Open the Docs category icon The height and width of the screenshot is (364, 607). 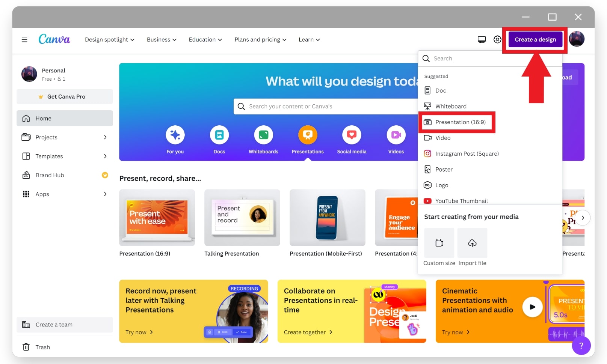pos(219,135)
